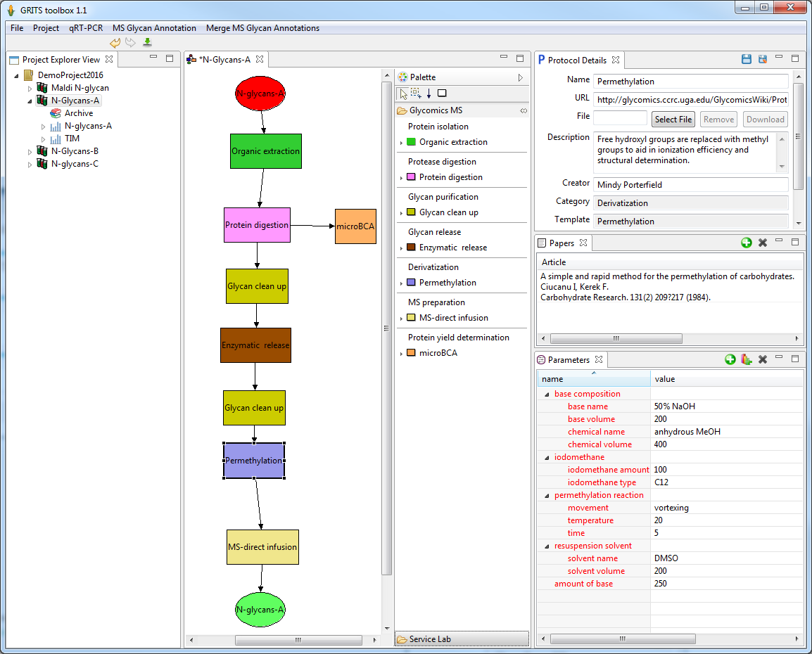This screenshot has width=812, height=654.
Task: Click the Papers panel horizontal scrollbar
Action: click(616, 338)
